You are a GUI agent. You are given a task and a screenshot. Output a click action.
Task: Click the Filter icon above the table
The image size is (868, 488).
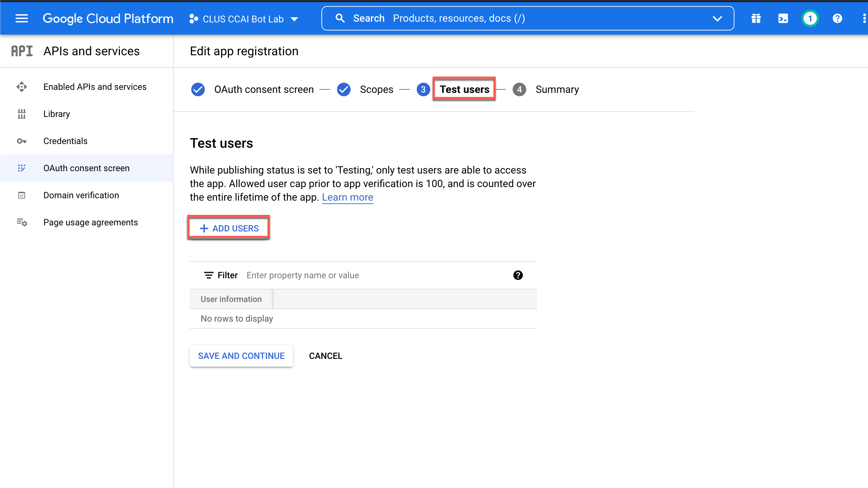point(209,275)
